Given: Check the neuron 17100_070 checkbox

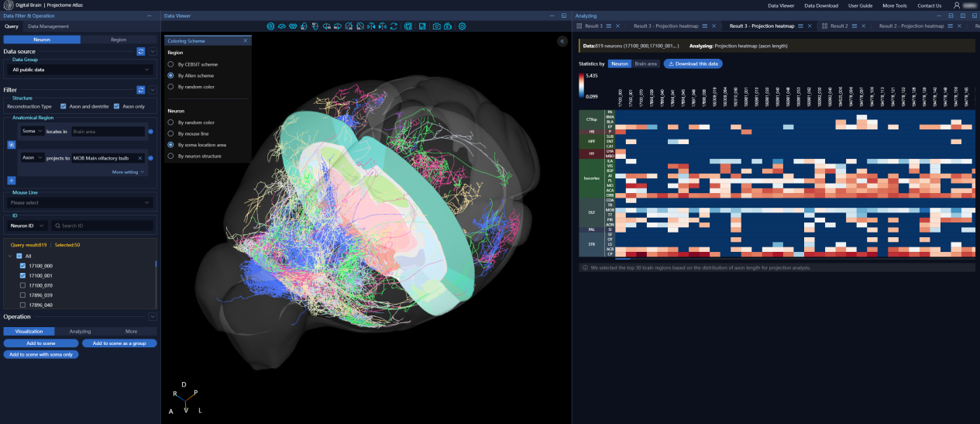Looking at the screenshot, I should [x=22, y=285].
